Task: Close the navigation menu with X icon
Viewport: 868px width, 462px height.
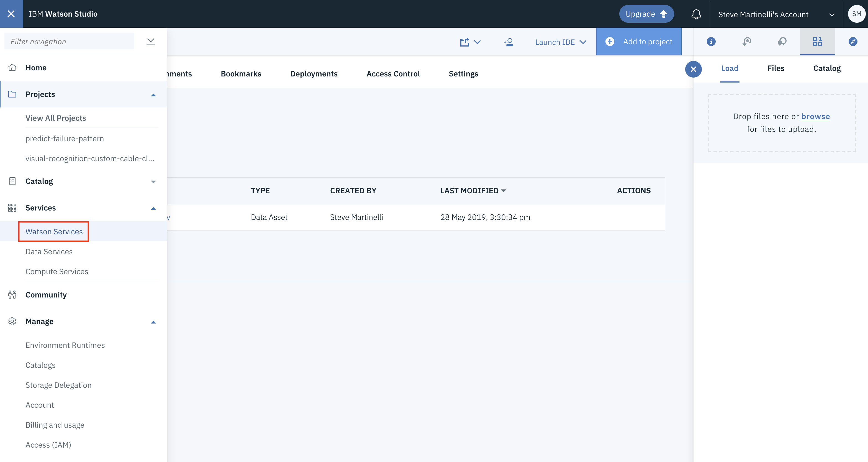Action: [x=11, y=14]
